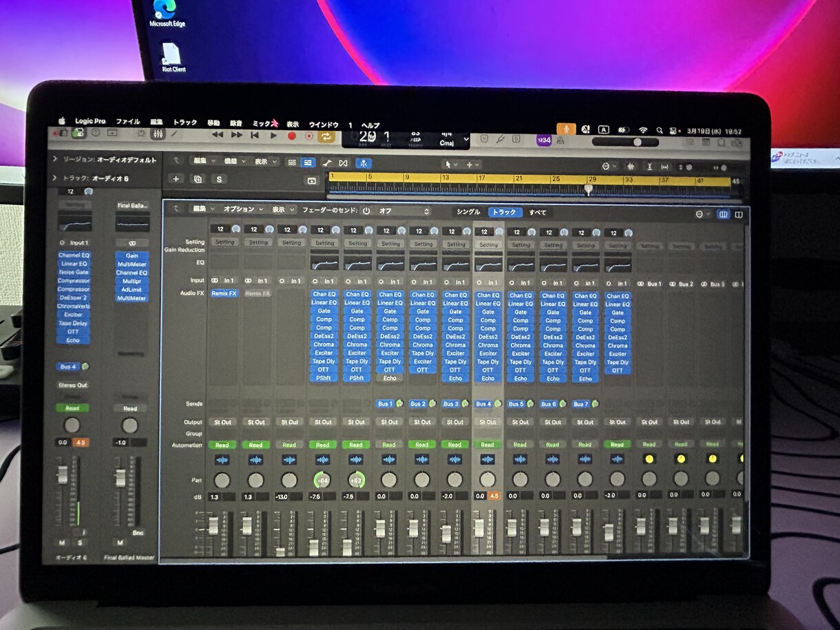Open the tracks area 機能 menu
Image resolution: width=840 pixels, height=630 pixels.
234,161
